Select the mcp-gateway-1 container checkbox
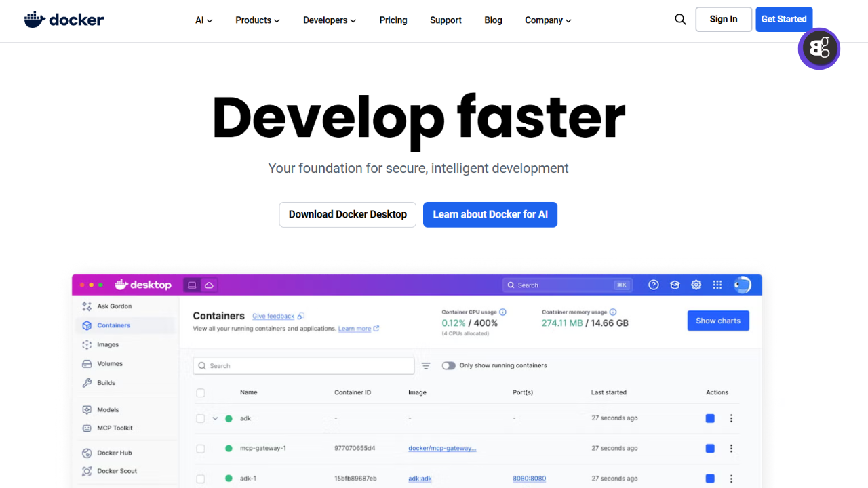Image resolution: width=868 pixels, height=488 pixels. pyautogui.click(x=201, y=449)
